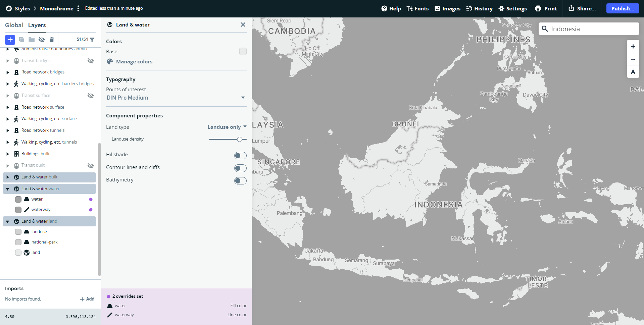Show the hidden Transit bridges layer
Viewport: 644px width, 325px height.
click(91, 61)
